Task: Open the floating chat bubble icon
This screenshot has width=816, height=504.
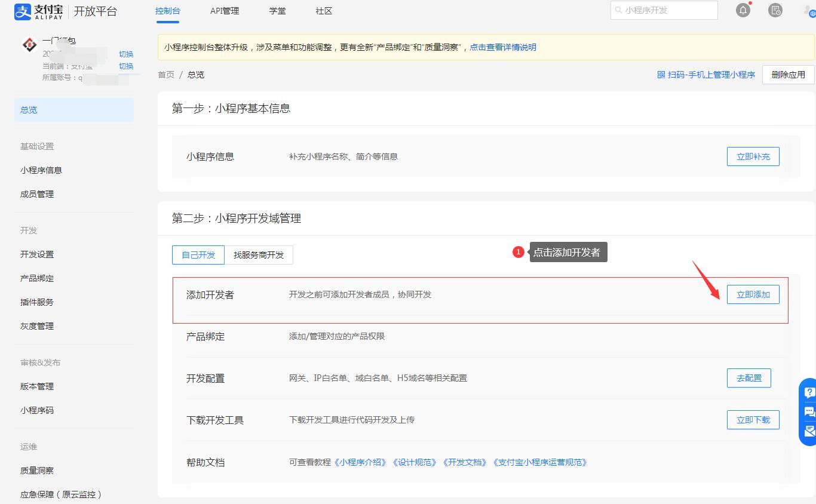Action: (x=809, y=411)
